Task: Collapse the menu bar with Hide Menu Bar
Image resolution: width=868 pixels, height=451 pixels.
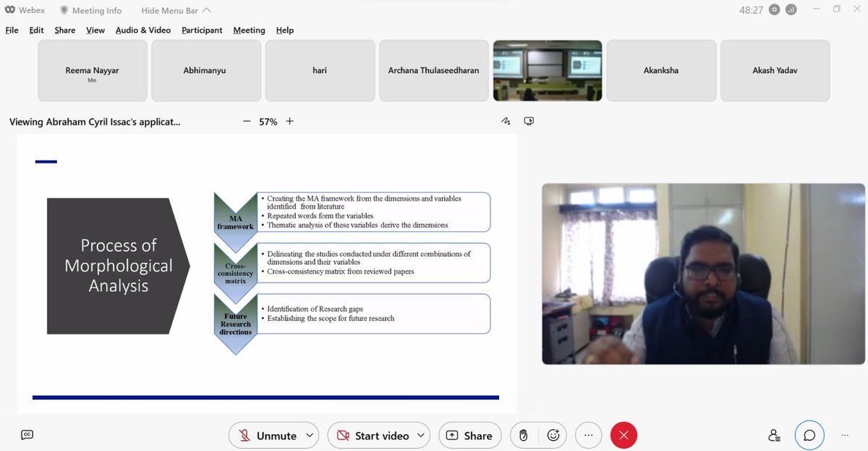Action: click(176, 11)
